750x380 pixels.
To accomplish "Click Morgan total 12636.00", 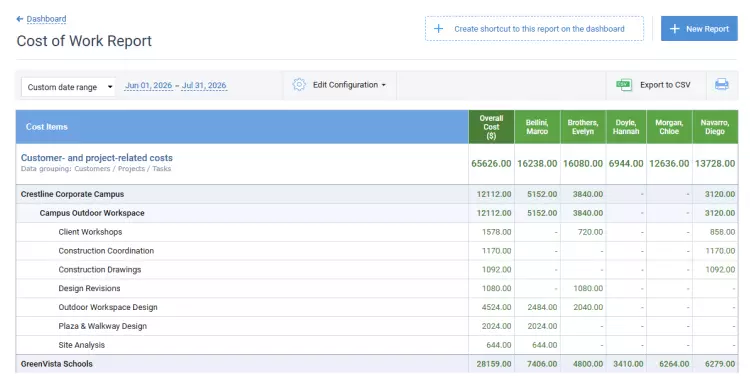I will 669,164.
